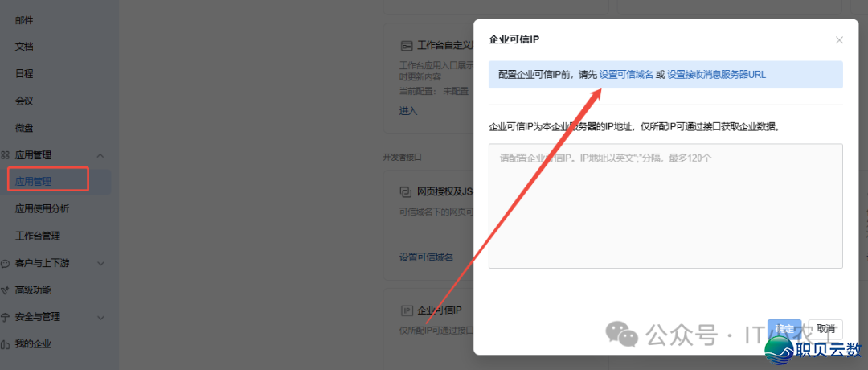The width and height of the screenshot is (868, 370).
Task: Expand the 客户与上下游 chevron
Action: 100,264
